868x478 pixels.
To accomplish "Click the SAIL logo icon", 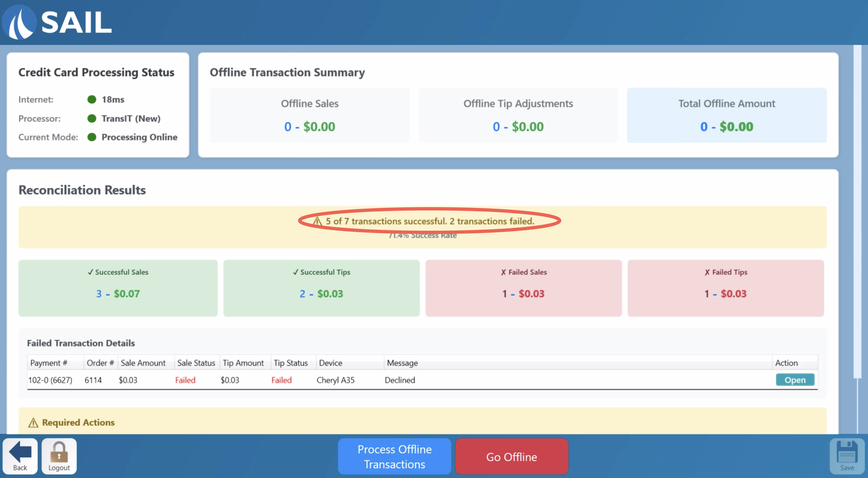I will 19,22.
